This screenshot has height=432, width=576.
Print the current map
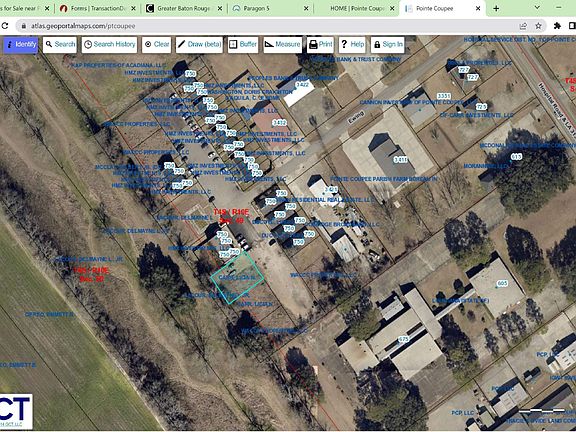[x=320, y=45]
